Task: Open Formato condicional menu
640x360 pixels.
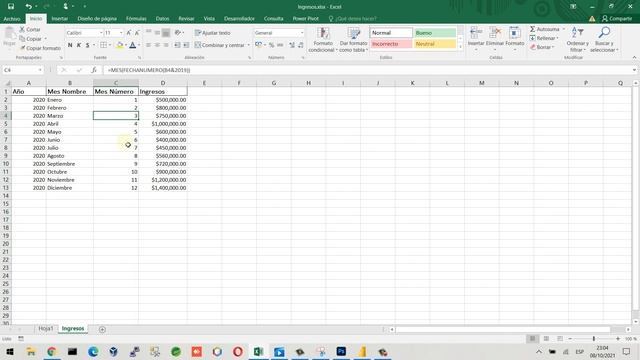Action: pyautogui.click(x=323, y=40)
